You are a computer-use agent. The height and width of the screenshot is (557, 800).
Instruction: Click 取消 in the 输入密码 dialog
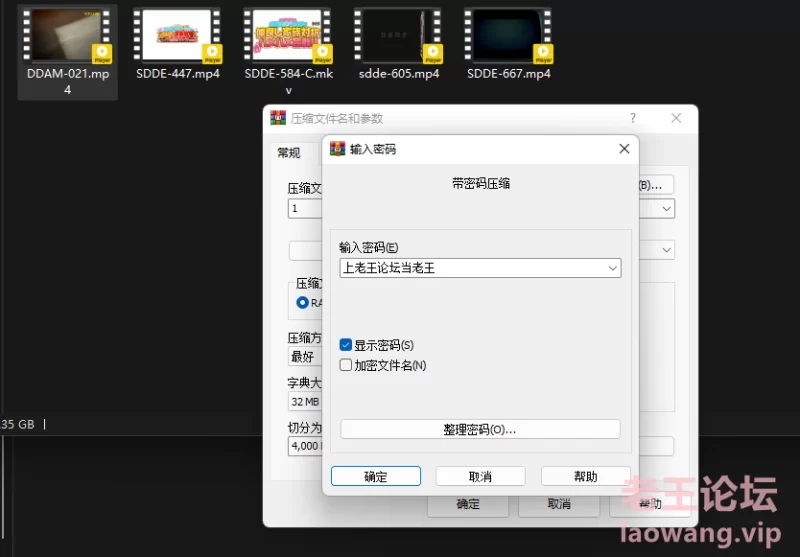480,476
